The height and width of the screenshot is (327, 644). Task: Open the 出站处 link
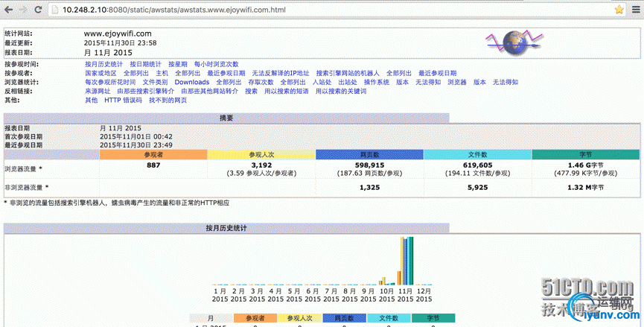(x=348, y=82)
